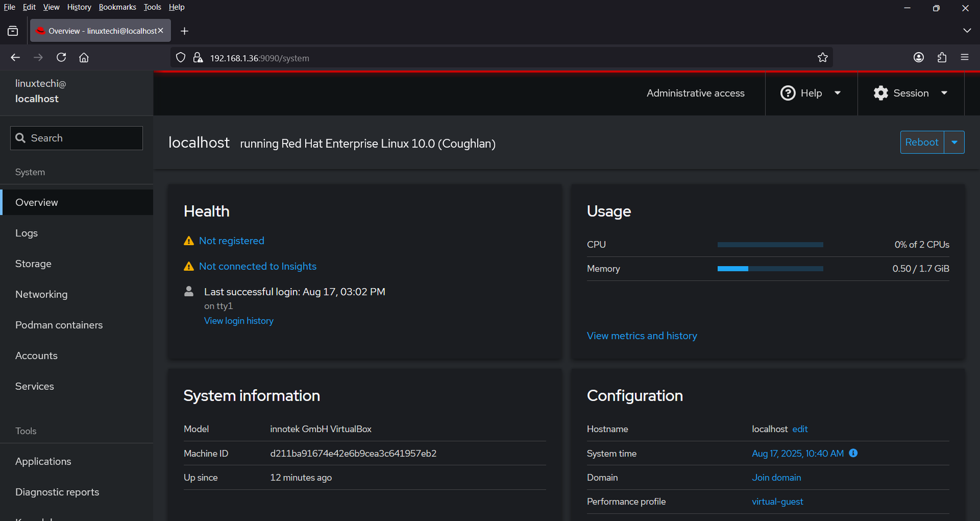
Task: Click the padlock site information icon
Action: (198, 58)
